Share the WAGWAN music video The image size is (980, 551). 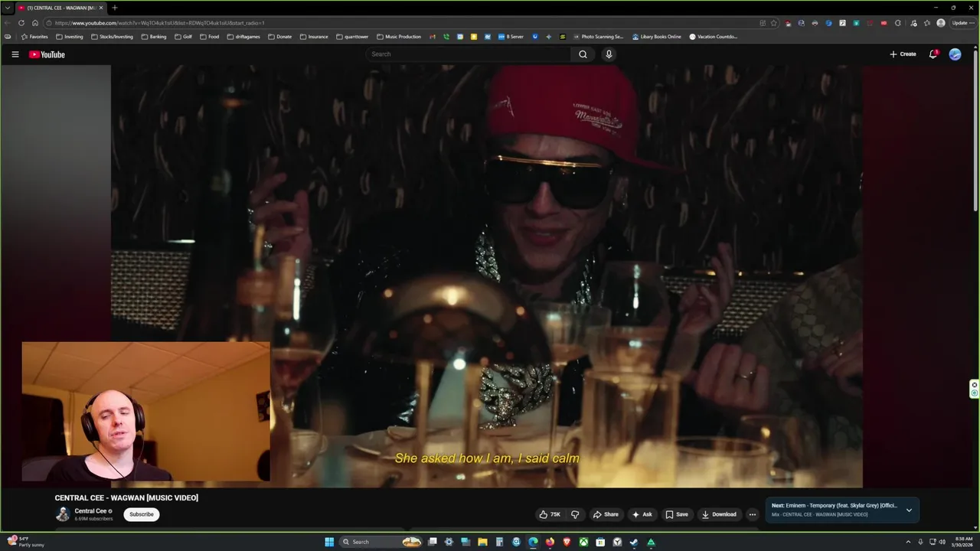click(x=606, y=514)
